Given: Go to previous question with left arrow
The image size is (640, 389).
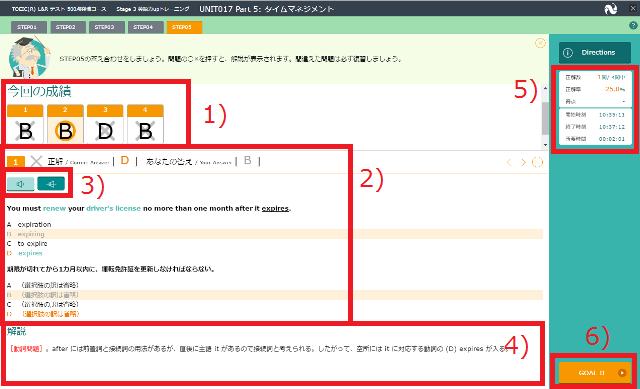Looking at the screenshot, I should pyautogui.click(x=509, y=162).
